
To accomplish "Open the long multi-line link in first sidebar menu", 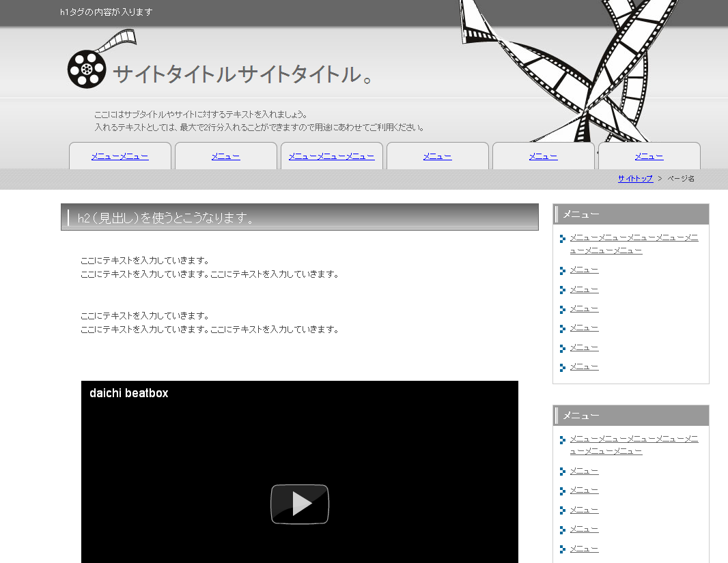I will (634, 244).
